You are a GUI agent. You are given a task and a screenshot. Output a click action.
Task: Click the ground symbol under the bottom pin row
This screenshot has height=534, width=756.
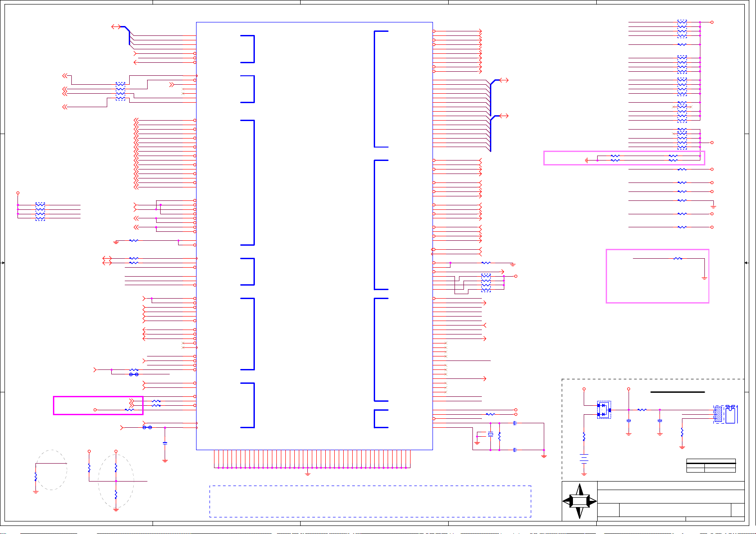click(x=308, y=473)
